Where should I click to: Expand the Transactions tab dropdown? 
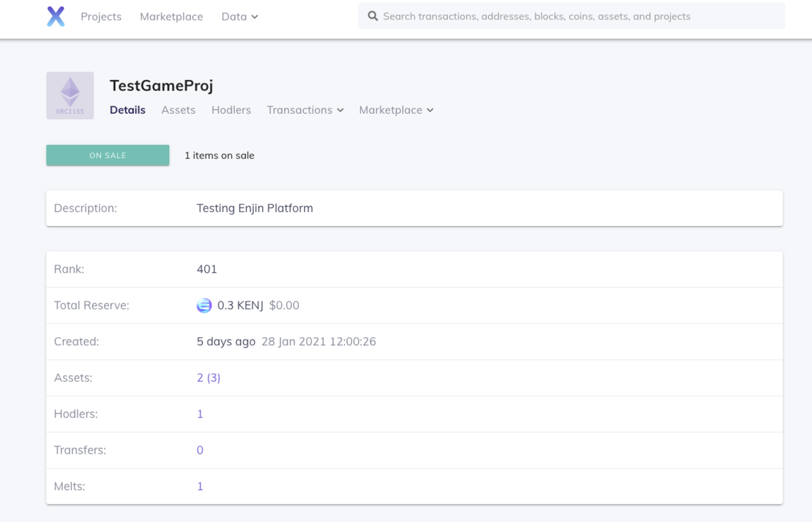[x=305, y=110]
